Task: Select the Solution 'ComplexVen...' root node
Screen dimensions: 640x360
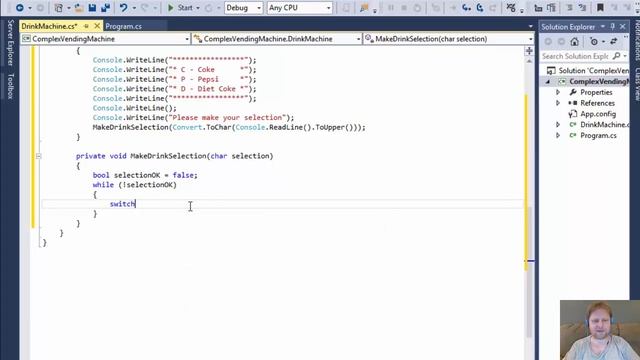Action: click(x=593, y=71)
